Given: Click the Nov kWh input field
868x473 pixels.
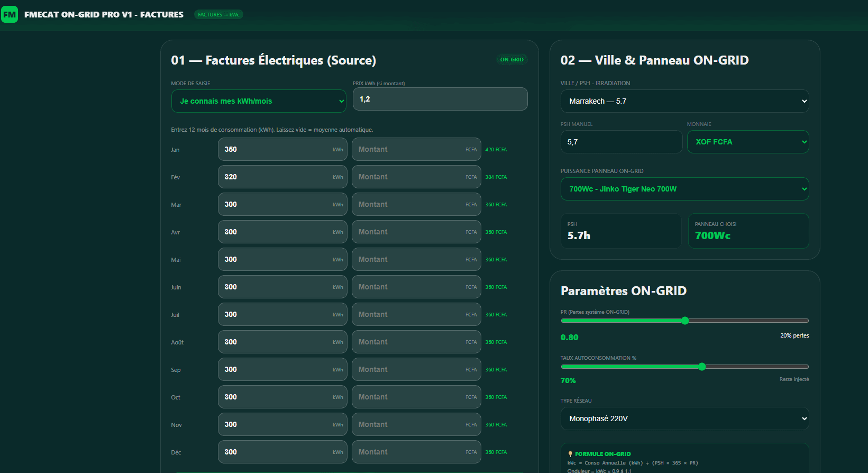Looking at the screenshot, I should point(282,424).
